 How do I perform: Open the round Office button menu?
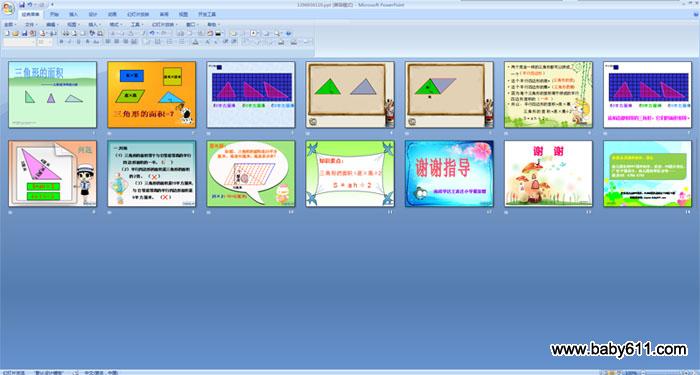point(8,8)
